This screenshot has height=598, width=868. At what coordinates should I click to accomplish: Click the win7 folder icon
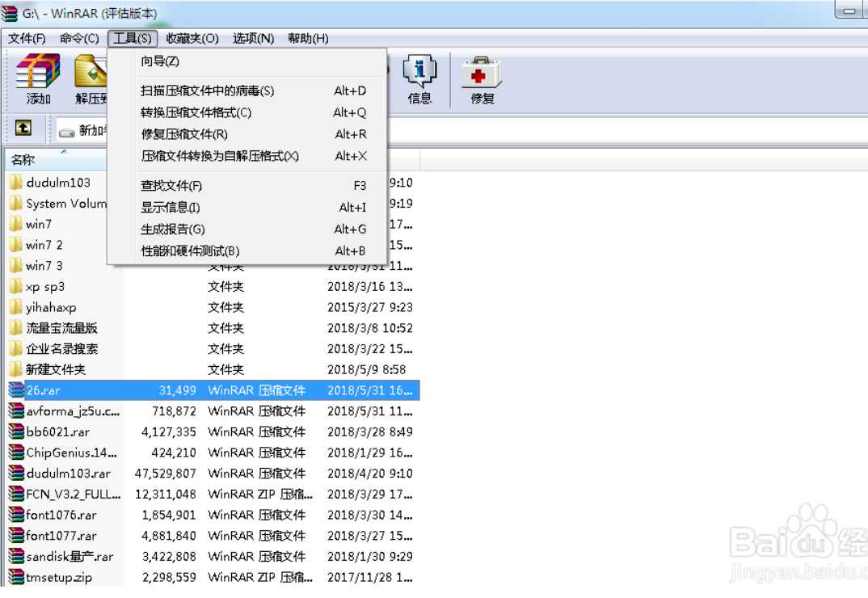tap(16, 225)
